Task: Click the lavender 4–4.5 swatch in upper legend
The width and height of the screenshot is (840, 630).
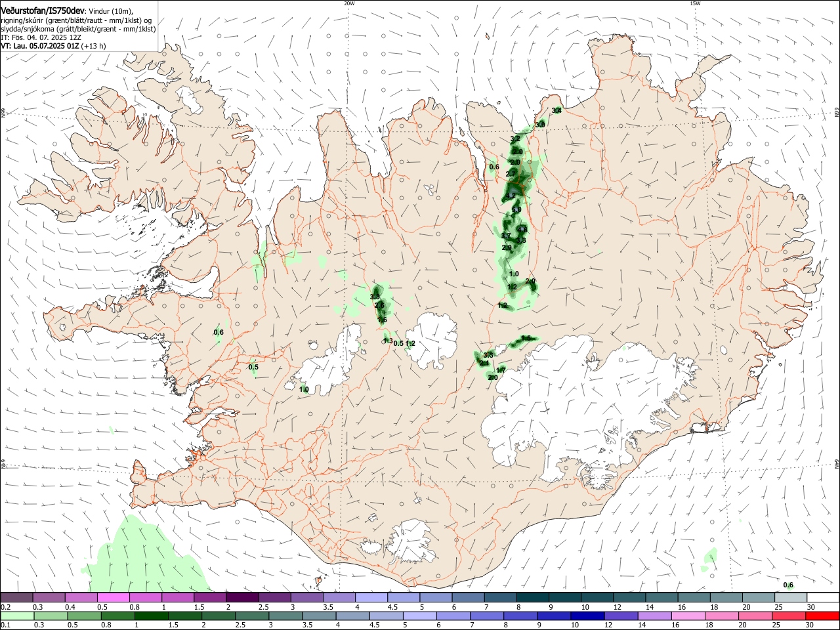Action: [x=371, y=597]
